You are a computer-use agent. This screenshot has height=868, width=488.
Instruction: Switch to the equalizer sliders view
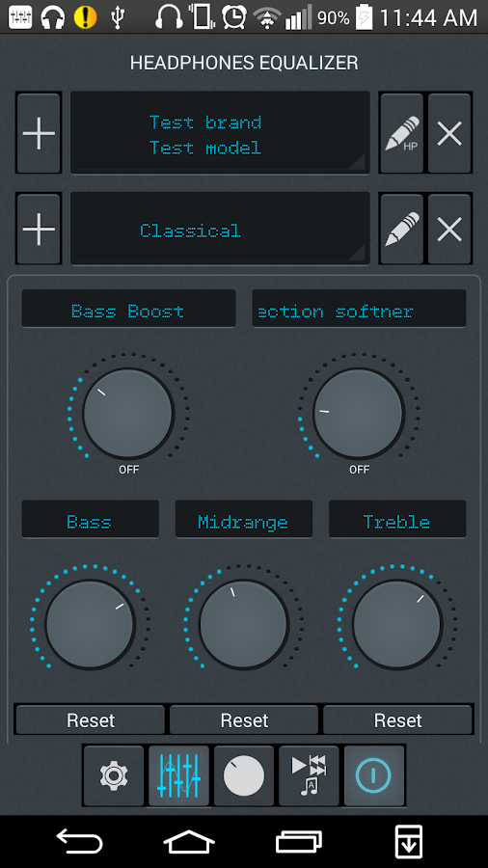178,775
